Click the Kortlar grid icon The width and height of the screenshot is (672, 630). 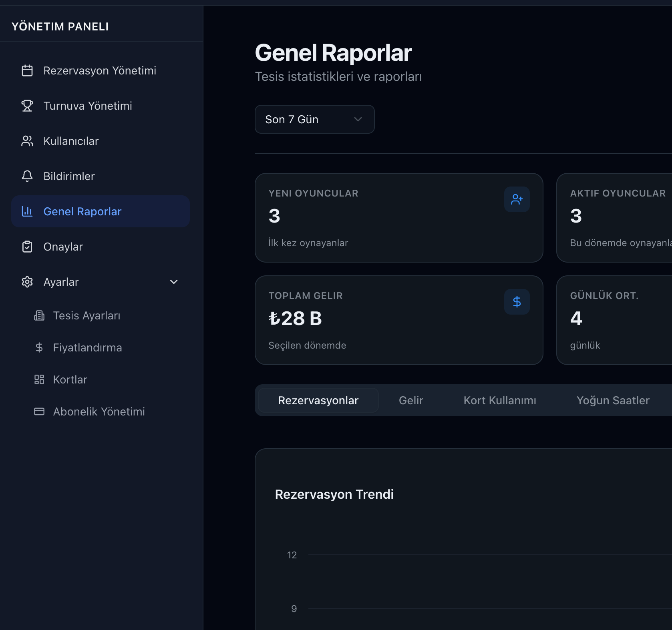(39, 379)
